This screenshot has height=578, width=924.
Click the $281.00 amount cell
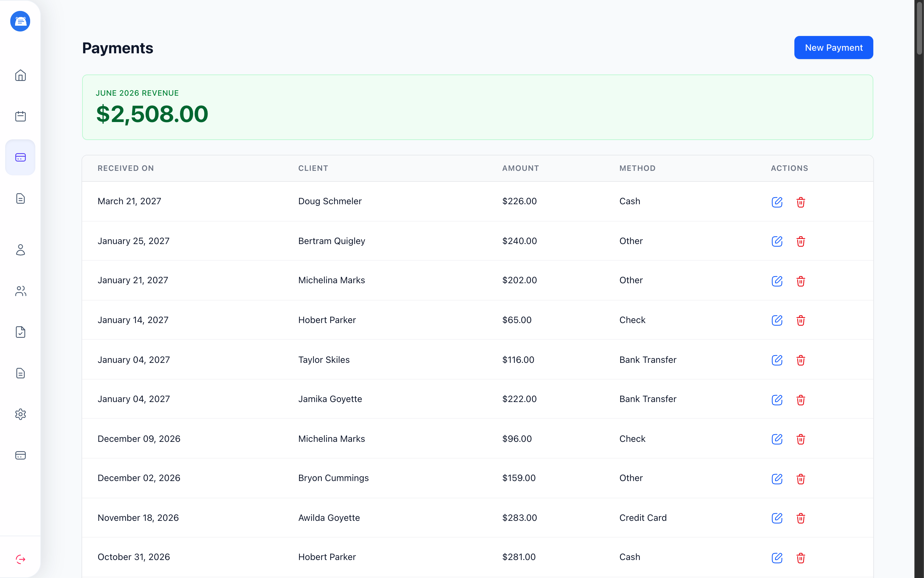(519, 557)
